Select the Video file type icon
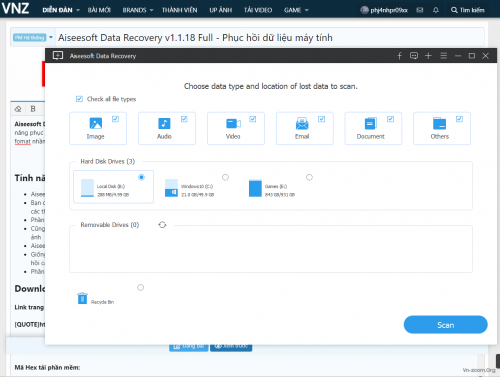Image resolution: width=500 pixels, height=377 pixels. [x=233, y=123]
